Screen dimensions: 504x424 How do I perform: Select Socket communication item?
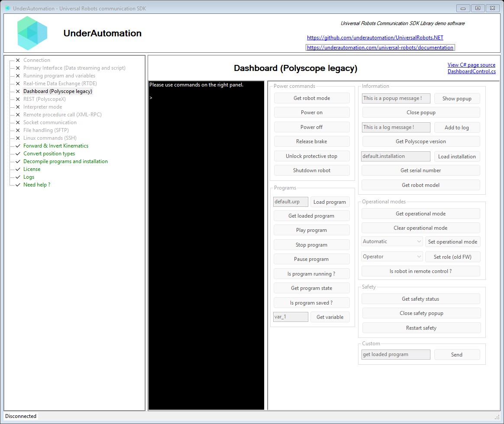coord(50,122)
